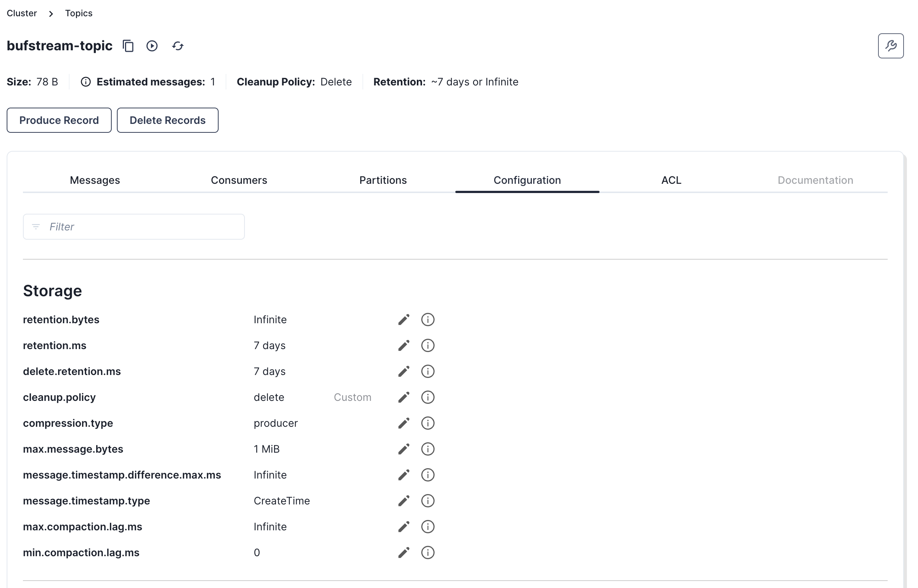Focus the Filter input field
This screenshot has height=588, width=918.
pos(134,227)
